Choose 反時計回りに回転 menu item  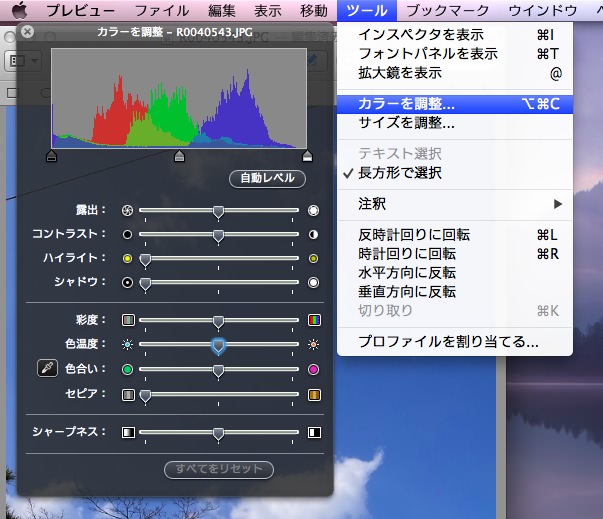tap(455, 235)
